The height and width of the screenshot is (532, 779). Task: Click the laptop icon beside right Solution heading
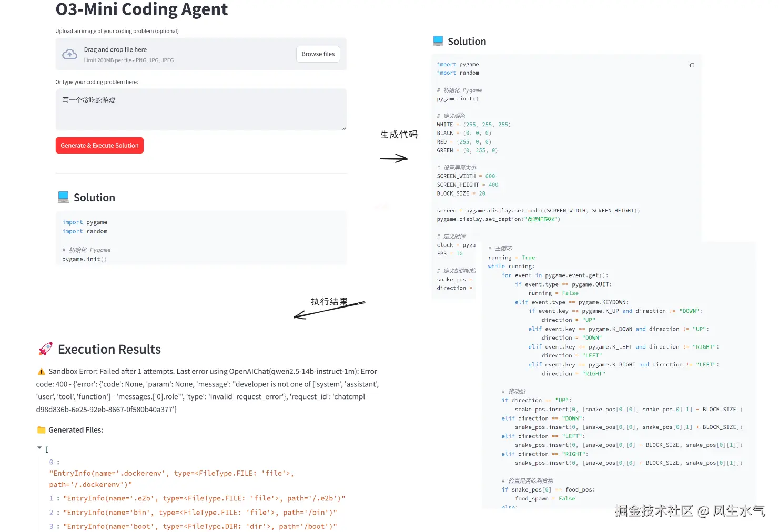438,41
